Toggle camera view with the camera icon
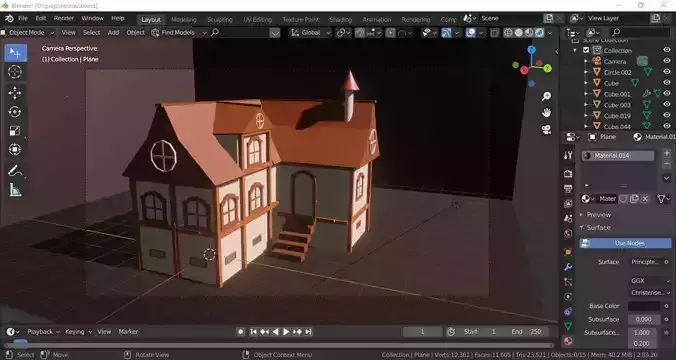The height and width of the screenshot is (360, 676). (546, 129)
